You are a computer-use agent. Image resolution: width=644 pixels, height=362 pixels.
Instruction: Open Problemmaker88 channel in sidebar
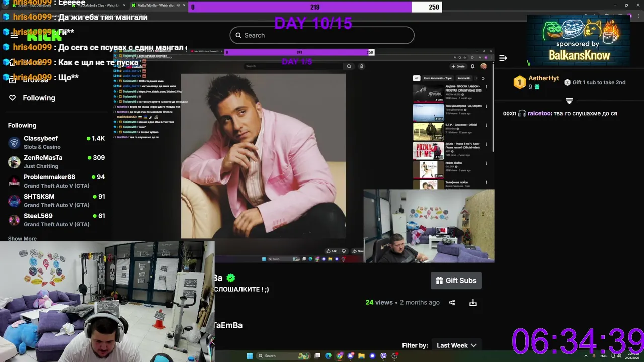point(56,181)
